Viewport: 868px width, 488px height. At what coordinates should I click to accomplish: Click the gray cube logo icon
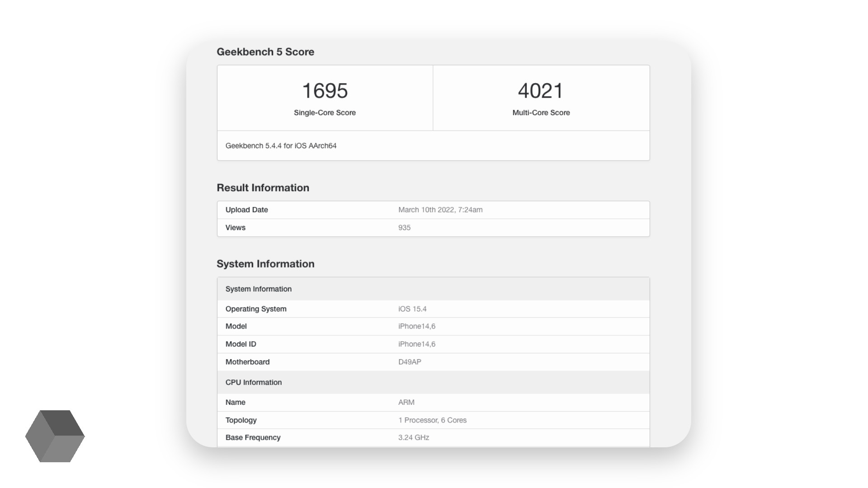click(x=55, y=436)
